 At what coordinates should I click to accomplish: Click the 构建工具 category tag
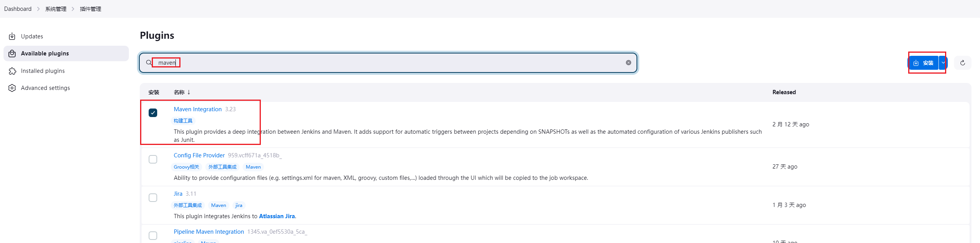tap(183, 121)
